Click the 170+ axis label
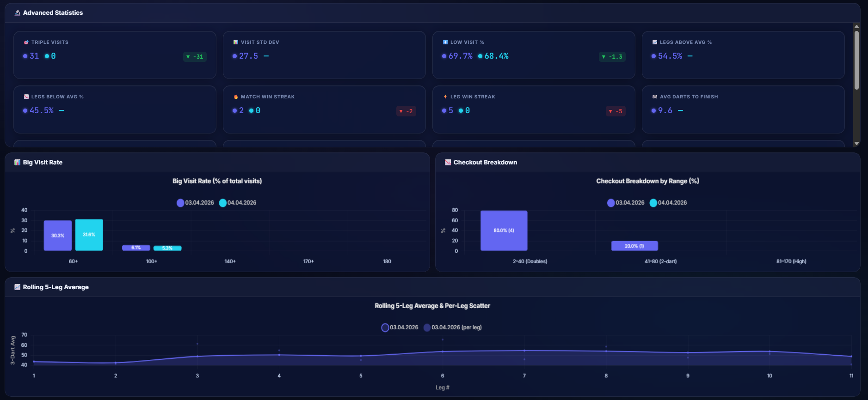 click(x=308, y=261)
